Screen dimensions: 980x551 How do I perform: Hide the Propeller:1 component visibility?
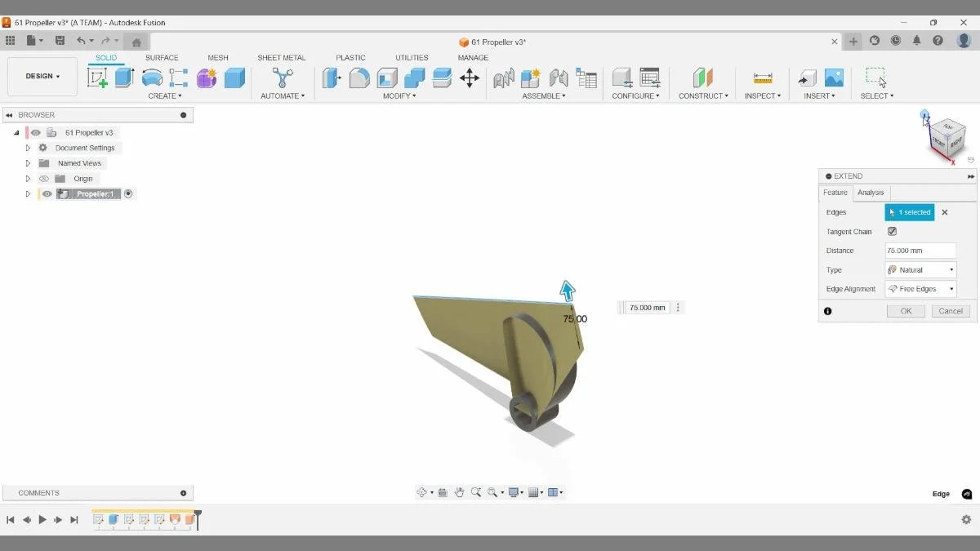(47, 193)
